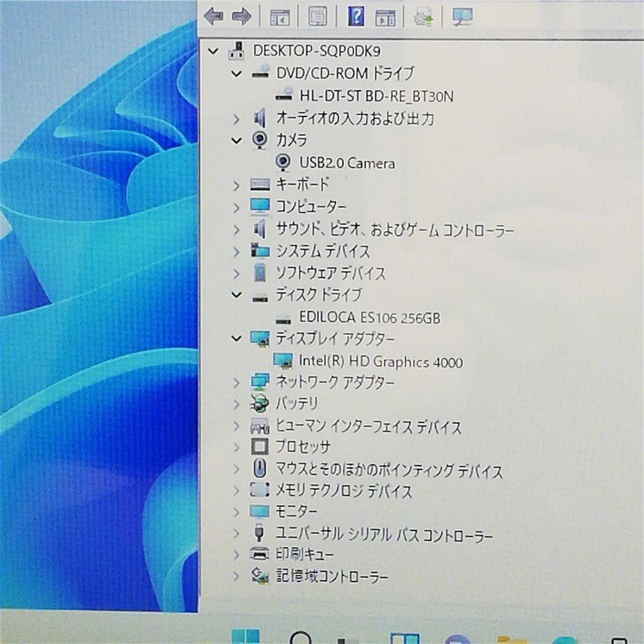Scan for hardware changes via monitor icon
This screenshot has height=644, width=644.
(462, 17)
